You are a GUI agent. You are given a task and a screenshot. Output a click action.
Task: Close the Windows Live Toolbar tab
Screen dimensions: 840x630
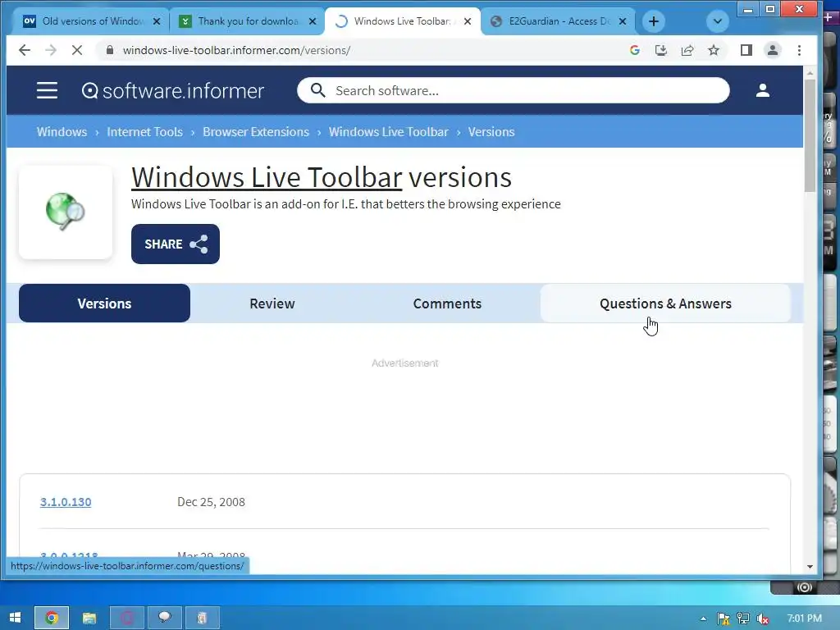coord(468,21)
